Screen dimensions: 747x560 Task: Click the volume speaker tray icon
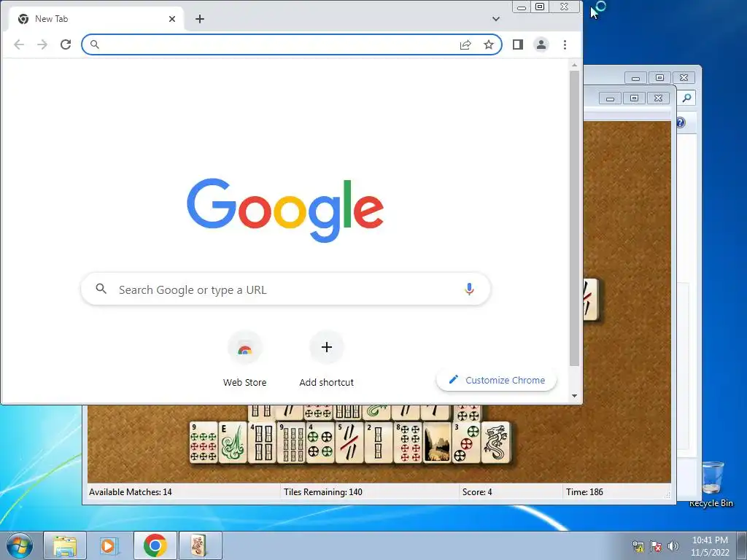pos(673,546)
